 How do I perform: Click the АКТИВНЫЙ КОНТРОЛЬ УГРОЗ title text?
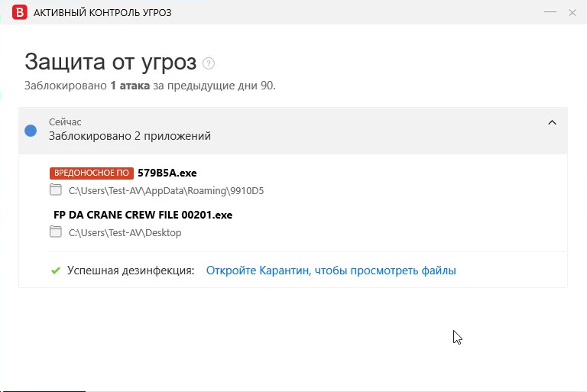click(x=102, y=12)
